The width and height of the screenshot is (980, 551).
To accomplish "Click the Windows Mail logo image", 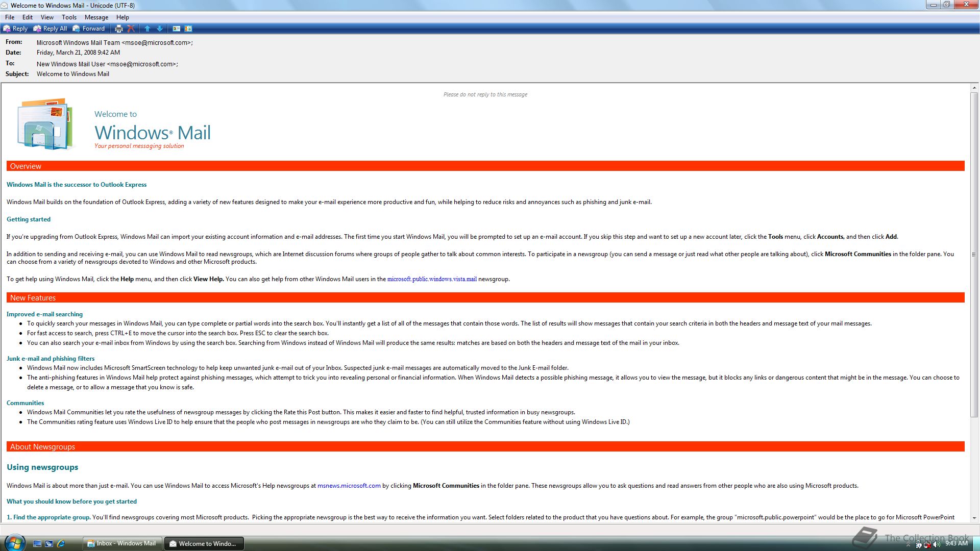I will [x=45, y=124].
